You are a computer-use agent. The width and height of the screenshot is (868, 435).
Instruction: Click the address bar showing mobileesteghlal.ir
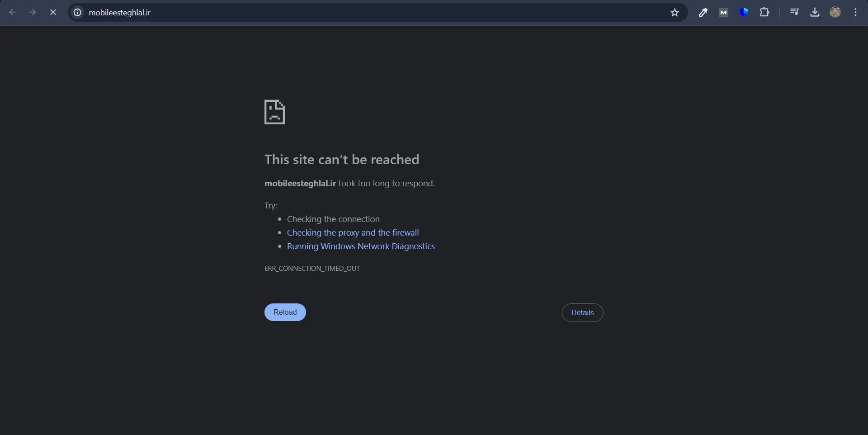click(x=362, y=13)
